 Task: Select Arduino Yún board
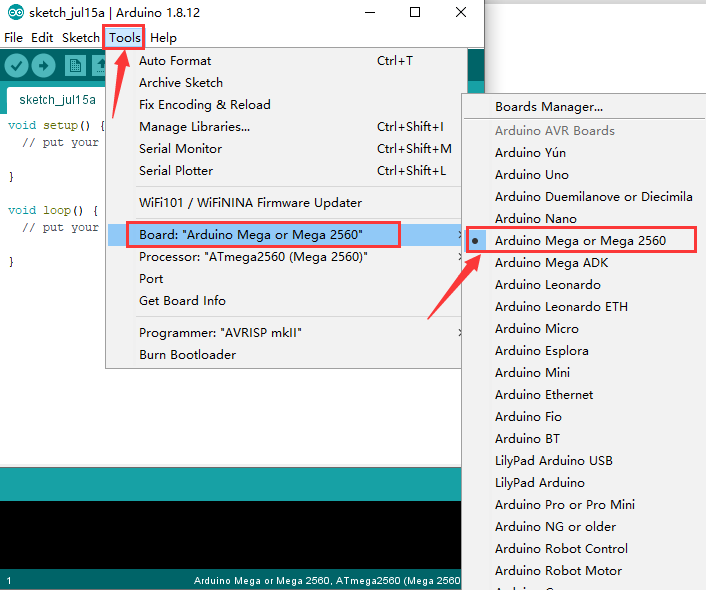584,153
